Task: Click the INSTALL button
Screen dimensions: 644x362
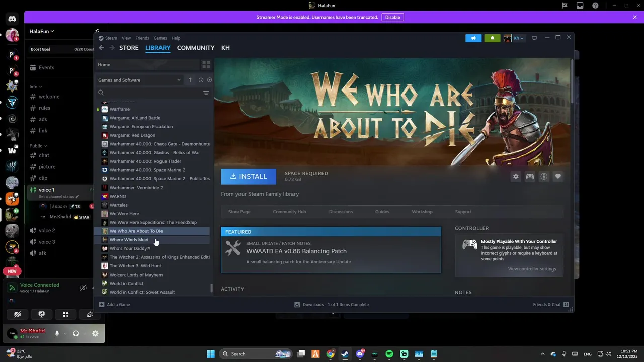Action: 249,176
